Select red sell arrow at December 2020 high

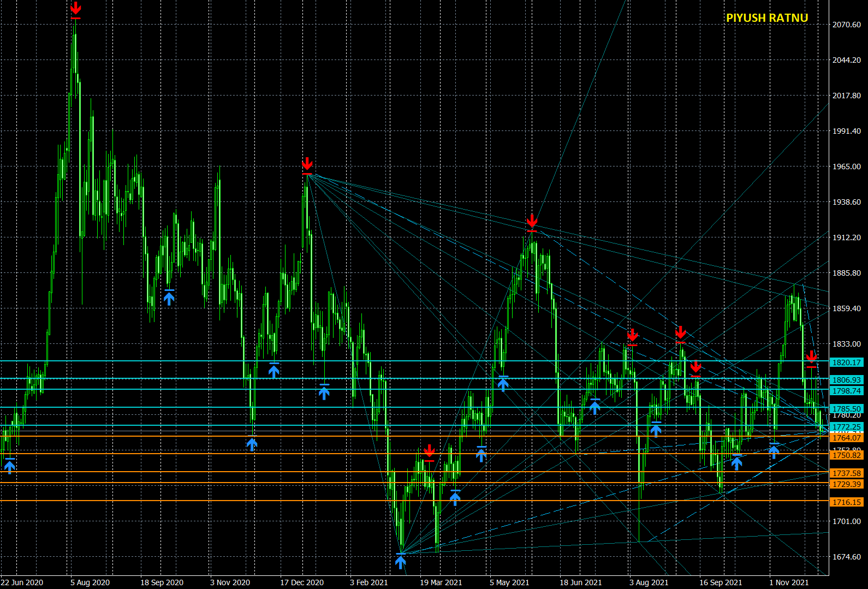coord(307,164)
